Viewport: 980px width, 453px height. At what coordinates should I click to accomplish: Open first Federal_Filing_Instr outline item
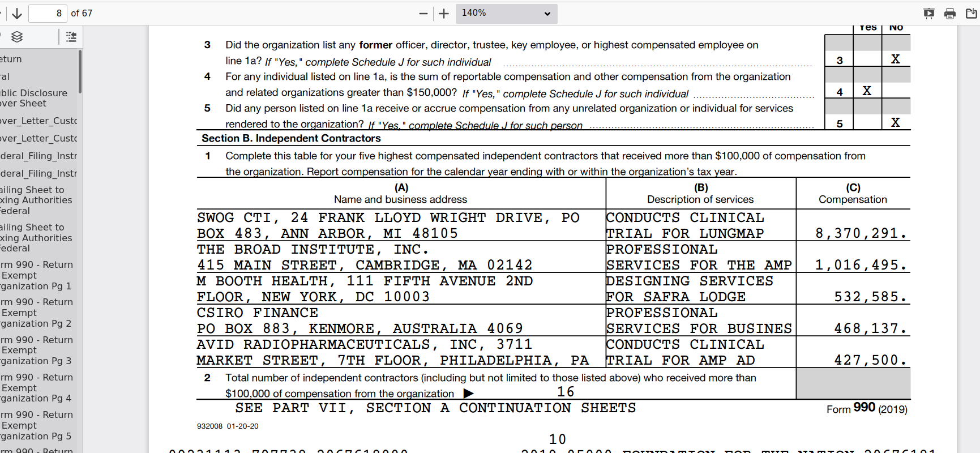coord(38,156)
